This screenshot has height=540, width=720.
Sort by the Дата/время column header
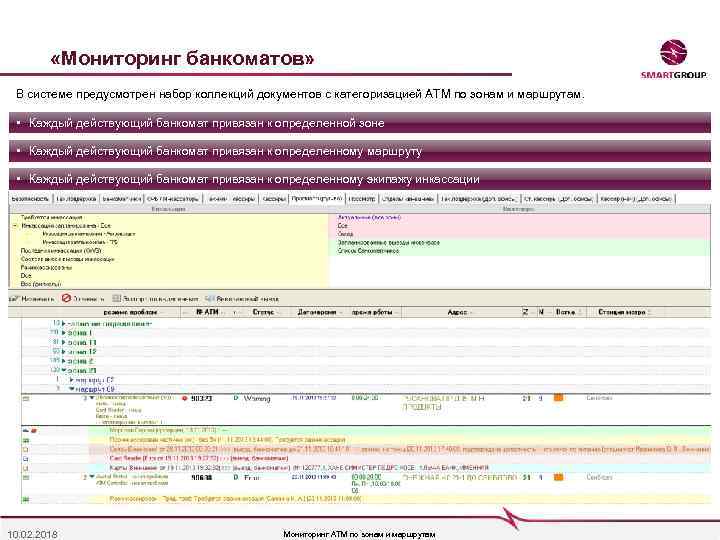point(317,312)
